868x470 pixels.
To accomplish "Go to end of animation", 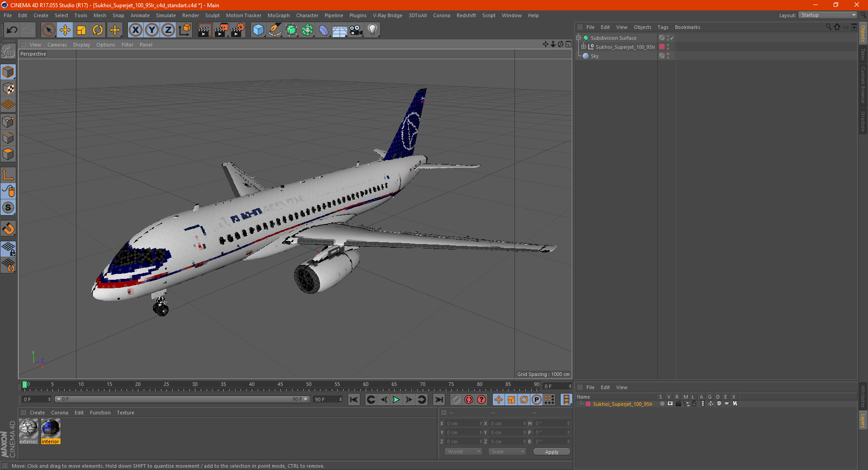I will coord(439,399).
